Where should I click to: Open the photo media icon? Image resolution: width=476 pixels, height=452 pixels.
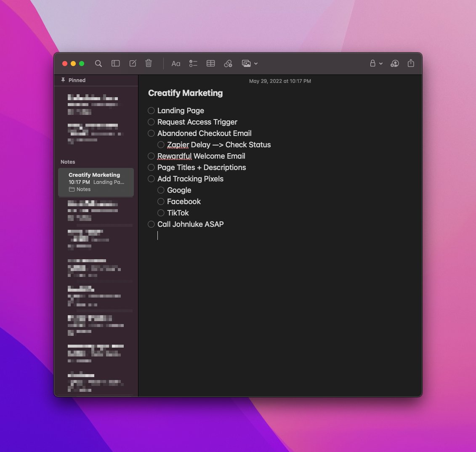[246, 64]
